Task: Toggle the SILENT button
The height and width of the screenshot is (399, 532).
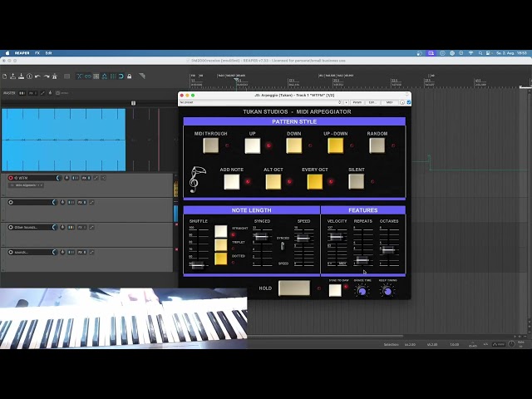Action: [357, 181]
